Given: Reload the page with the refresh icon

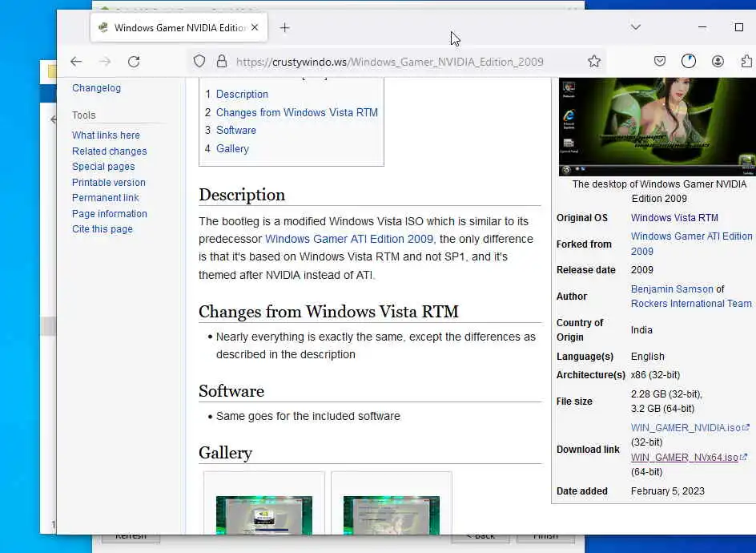Looking at the screenshot, I should (134, 62).
